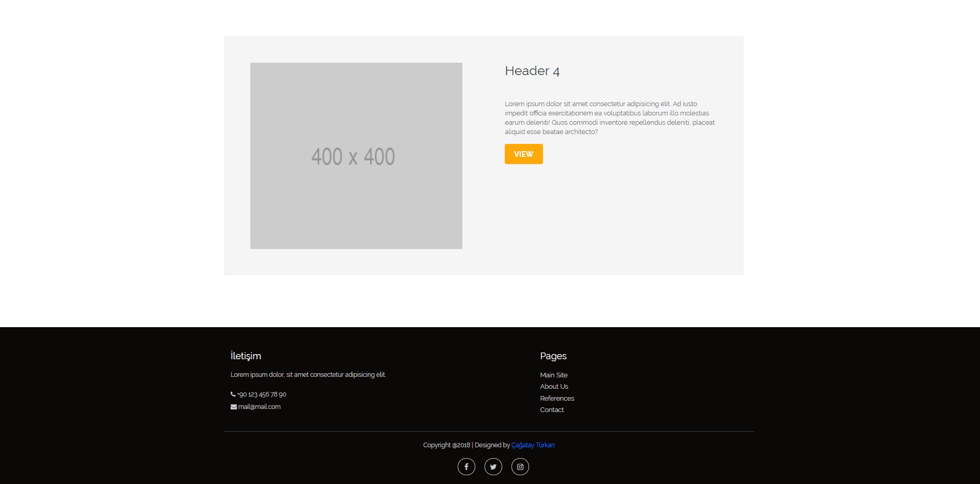Click the orange VIEW button
This screenshot has height=484, width=980.
point(523,154)
